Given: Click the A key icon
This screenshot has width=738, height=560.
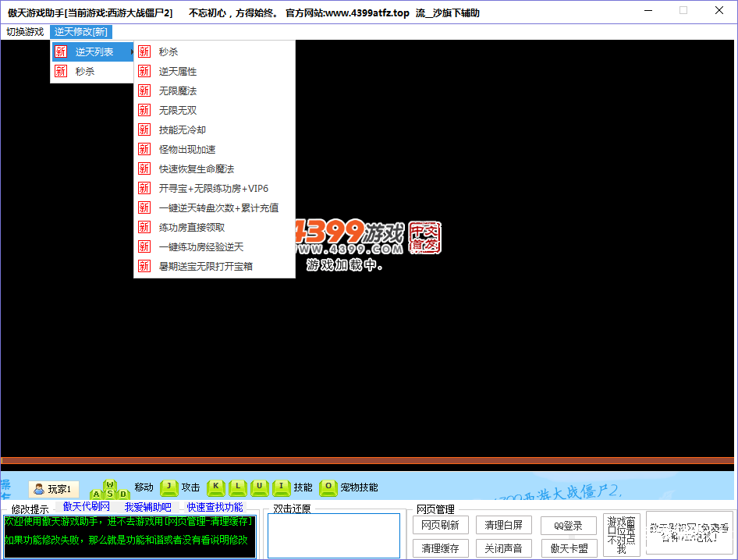Looking at the screenshot, I should point(97,494).
